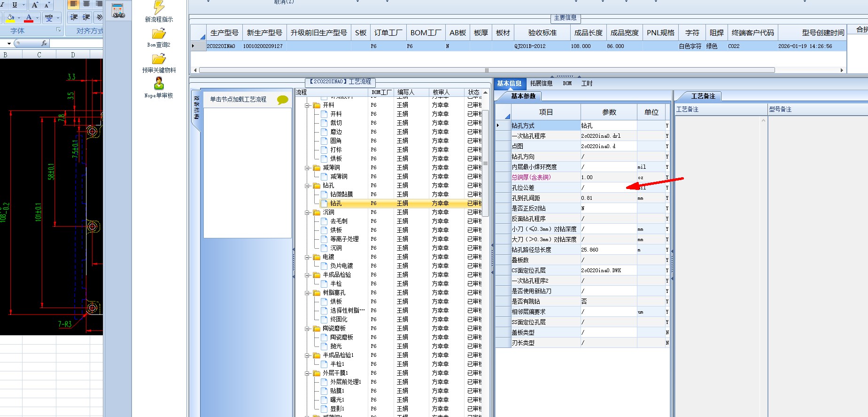Collapse the 外层干膜1 tree group
868x417 pixels.
tap(307, 373)
